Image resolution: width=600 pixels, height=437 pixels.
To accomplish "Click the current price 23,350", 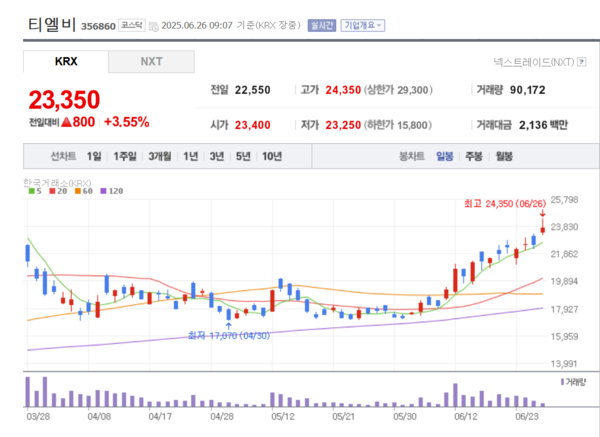I will [x=64, y=100].
